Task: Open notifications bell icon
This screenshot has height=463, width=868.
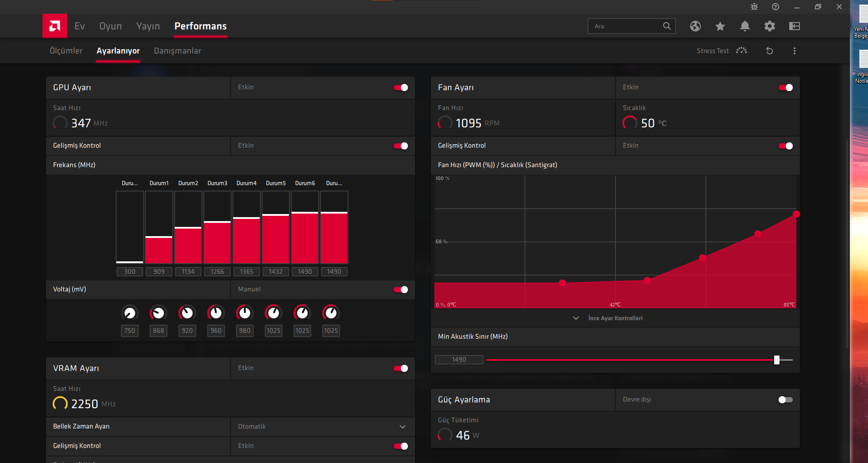Action: click(745, 26)
